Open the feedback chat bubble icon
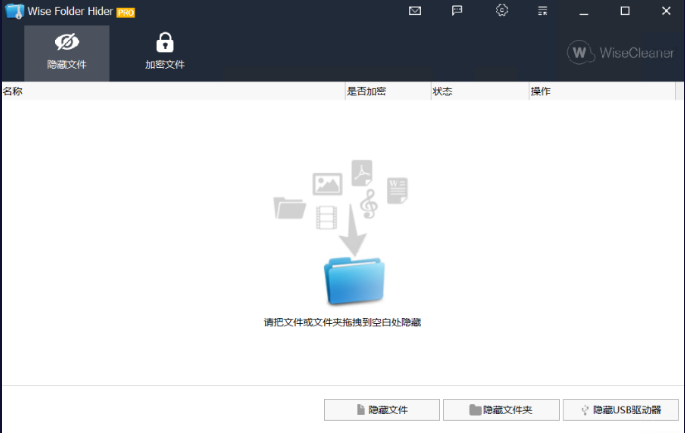 click(457, 11)
